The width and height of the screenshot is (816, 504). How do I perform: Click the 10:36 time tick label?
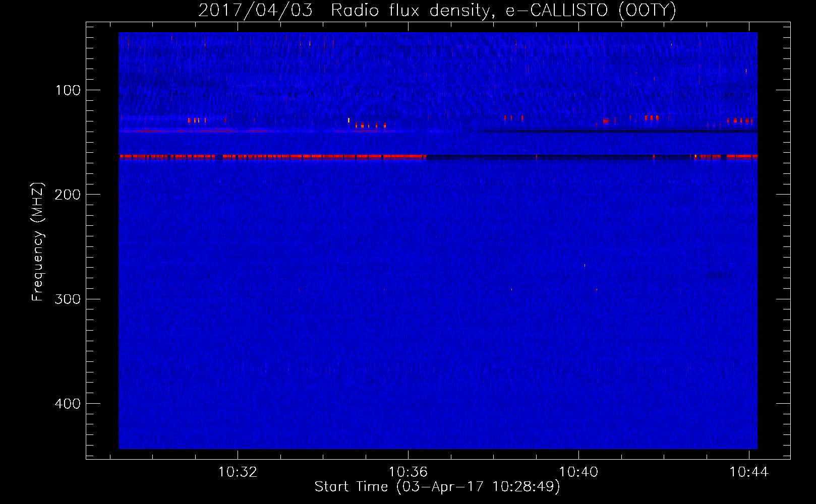tap(408, 472)
